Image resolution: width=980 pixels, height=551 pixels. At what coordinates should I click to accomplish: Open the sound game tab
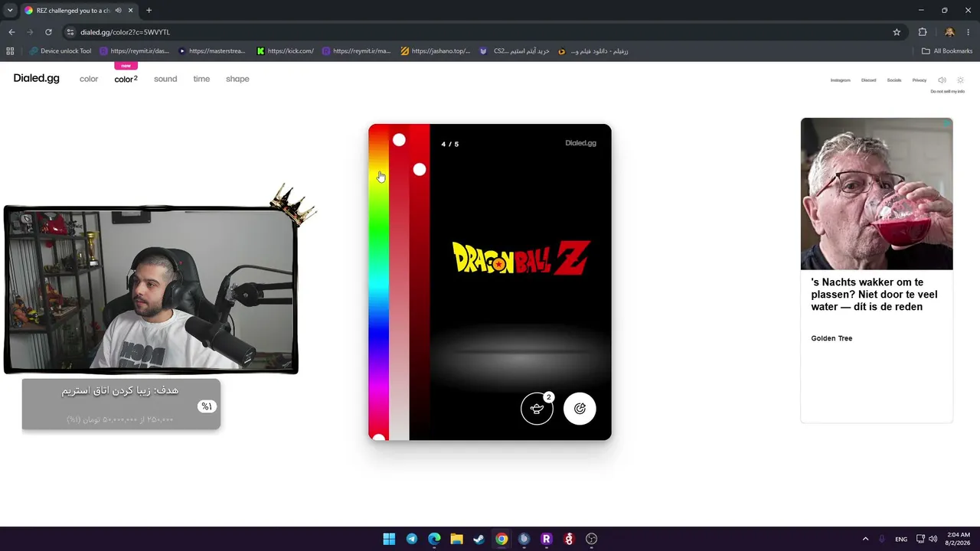[165, 79]
